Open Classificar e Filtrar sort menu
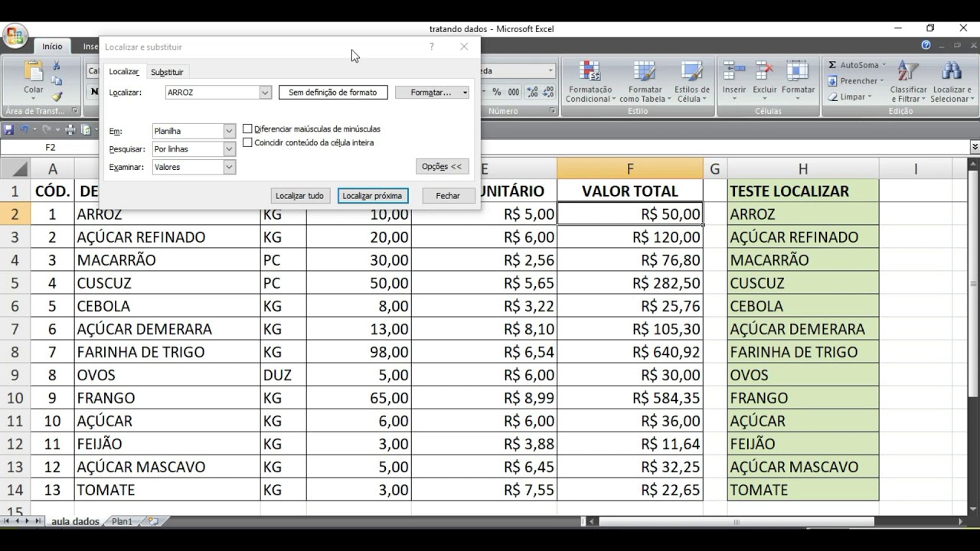The height and width of the screenshot is (551, 980). [x=908, y=82]
